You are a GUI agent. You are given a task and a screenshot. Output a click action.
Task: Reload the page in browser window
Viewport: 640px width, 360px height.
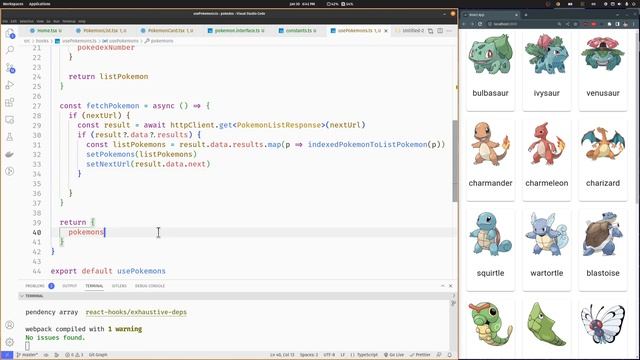click(x=480, y=24)
